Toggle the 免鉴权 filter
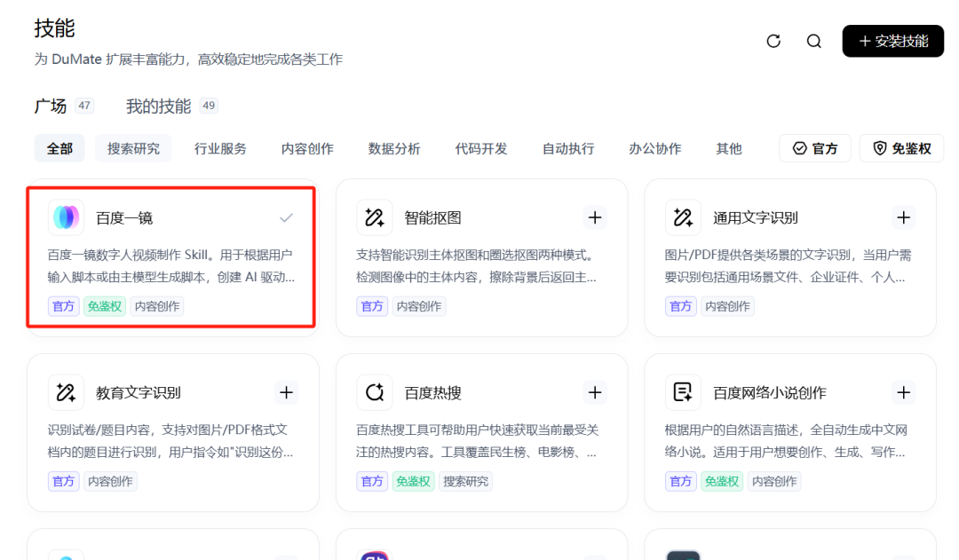This screenshot has width=959, height=560. (x=901, y=148)
